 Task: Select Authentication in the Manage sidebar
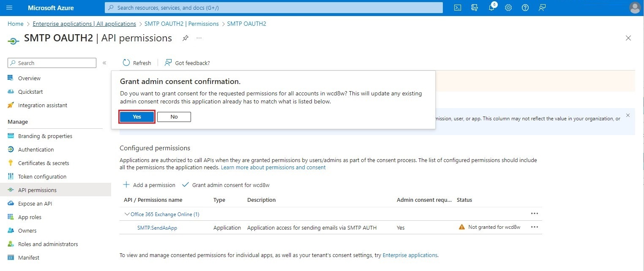click(35, 149)
